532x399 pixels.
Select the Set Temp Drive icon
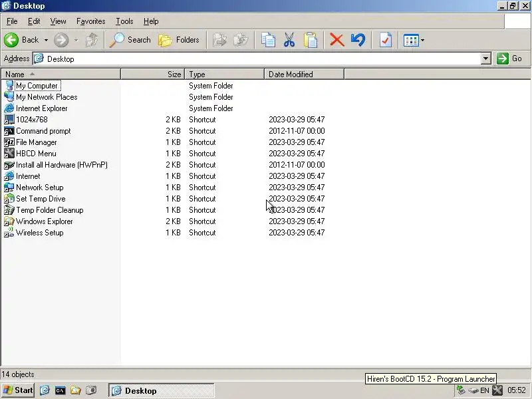(9, 199)
